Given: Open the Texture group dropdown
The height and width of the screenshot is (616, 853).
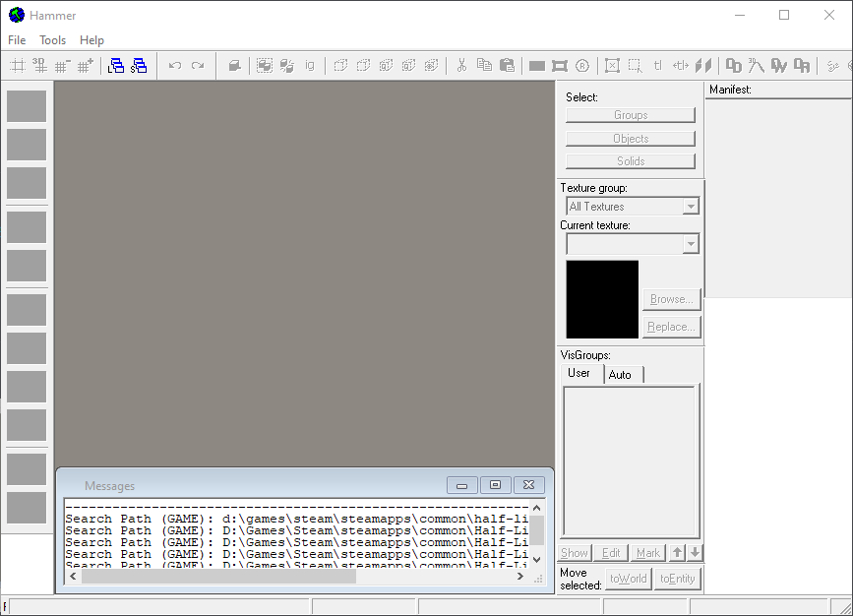Looking at the screenshot, I should point(691,207).
